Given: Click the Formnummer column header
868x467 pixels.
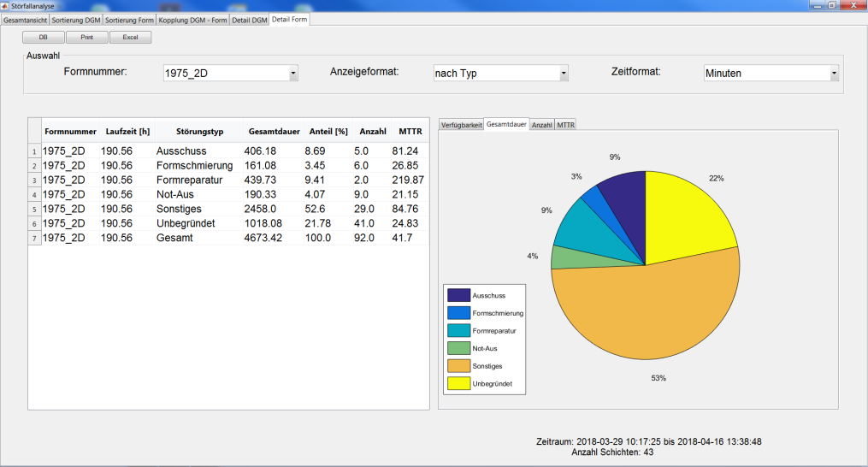Looking at the screenshot, I should (70, 132).
